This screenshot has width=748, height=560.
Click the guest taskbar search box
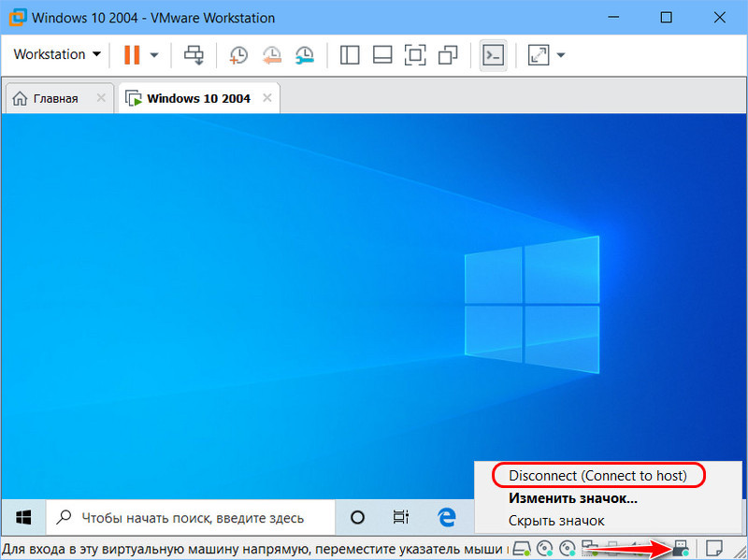pyautogui.click(x=191, y=518)
